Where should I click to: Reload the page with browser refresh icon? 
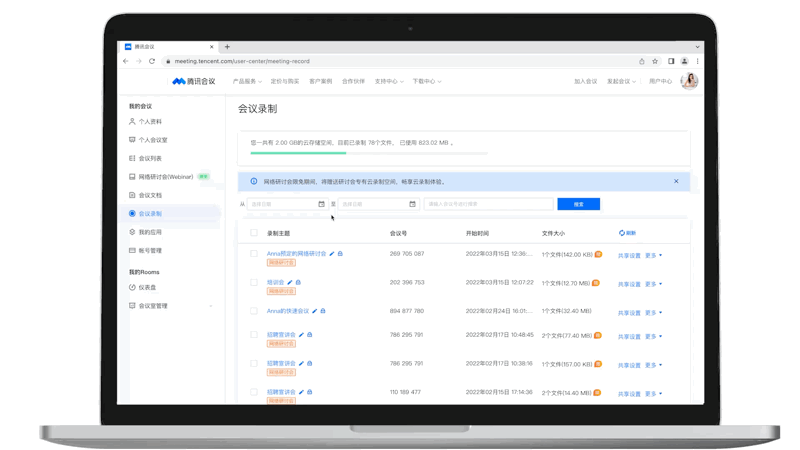pyautogui.click(x=152, y=61)
